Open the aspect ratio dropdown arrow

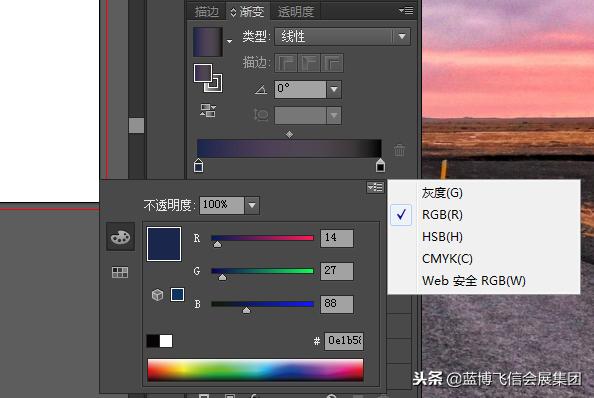pos(334,115)
